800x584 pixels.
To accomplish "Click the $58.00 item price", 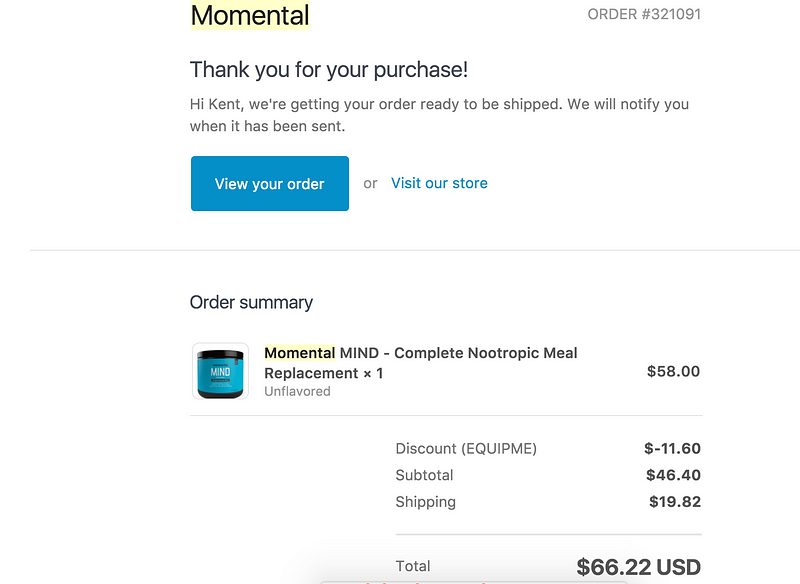I will pyautogui.click(x=673, y=371).
